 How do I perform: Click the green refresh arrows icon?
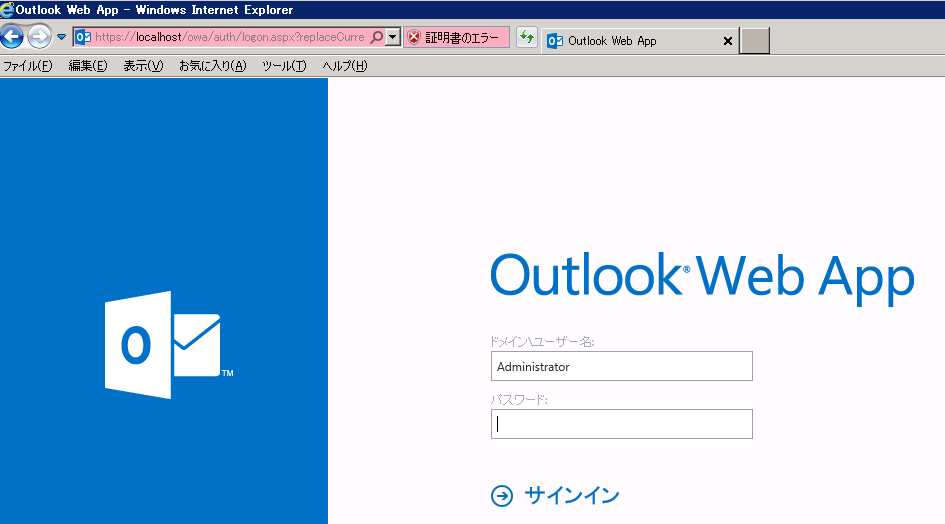(x=526, y=38)
